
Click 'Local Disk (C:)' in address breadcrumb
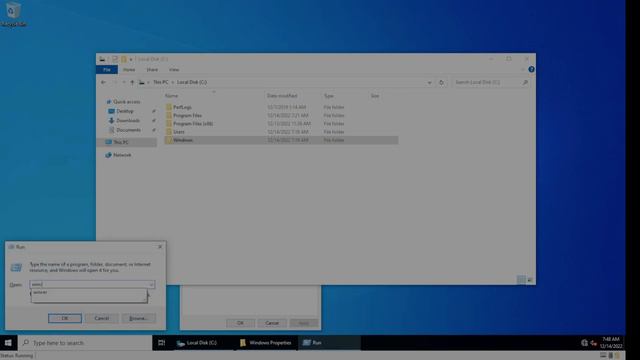pyautogui.click(x=192, y=82)
